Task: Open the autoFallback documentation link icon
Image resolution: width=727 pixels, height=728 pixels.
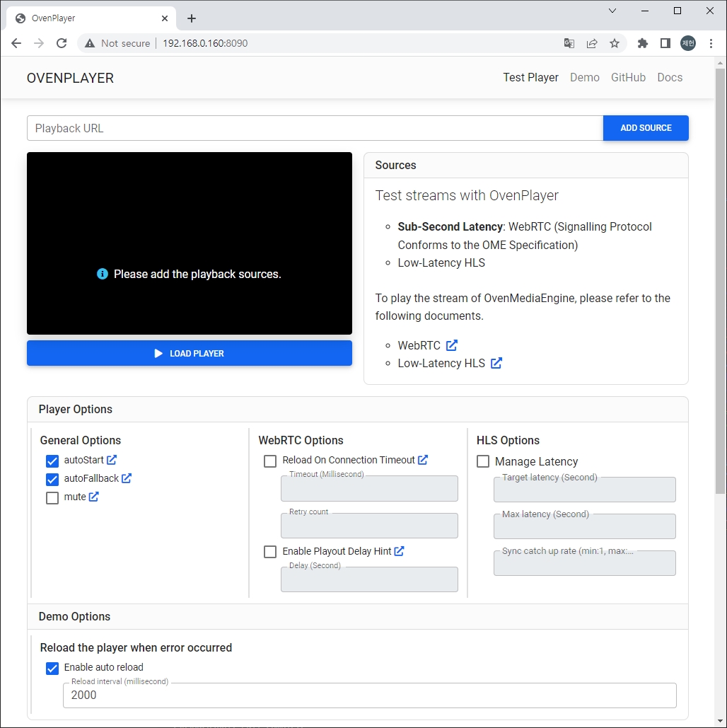Action: [x=127, y=478]
